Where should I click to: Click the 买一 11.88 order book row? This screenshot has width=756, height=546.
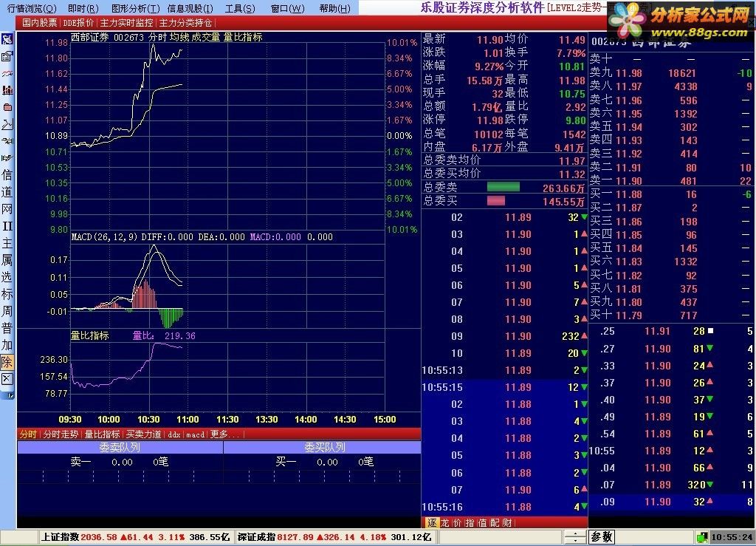671,194
